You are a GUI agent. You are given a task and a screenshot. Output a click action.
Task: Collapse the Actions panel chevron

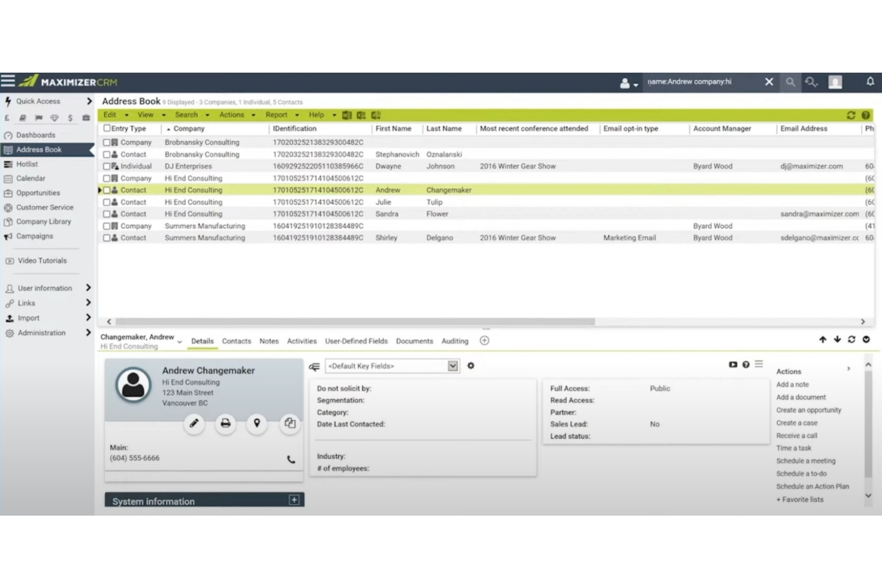(849, 369)
